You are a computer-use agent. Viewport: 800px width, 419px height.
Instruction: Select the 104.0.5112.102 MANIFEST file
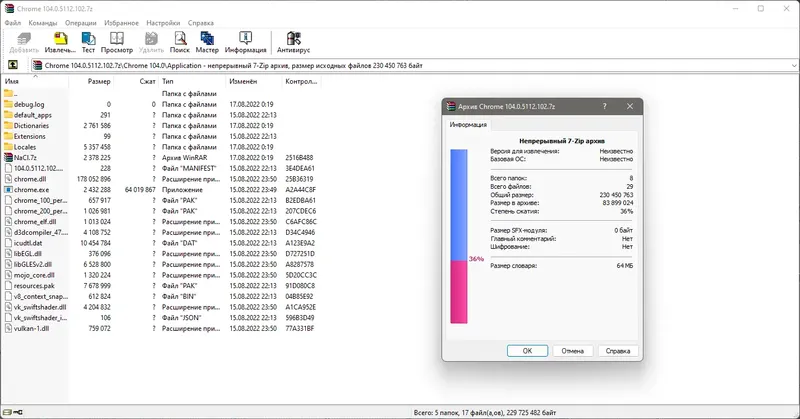(161, 168)
